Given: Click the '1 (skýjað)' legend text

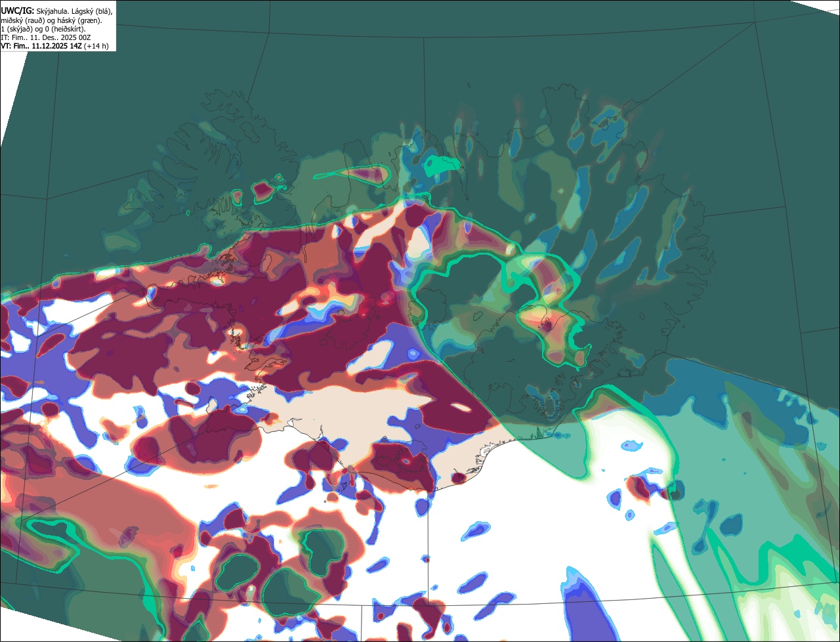Looking at the screenshot, I should pyautogui.click(x=17, y=30).
